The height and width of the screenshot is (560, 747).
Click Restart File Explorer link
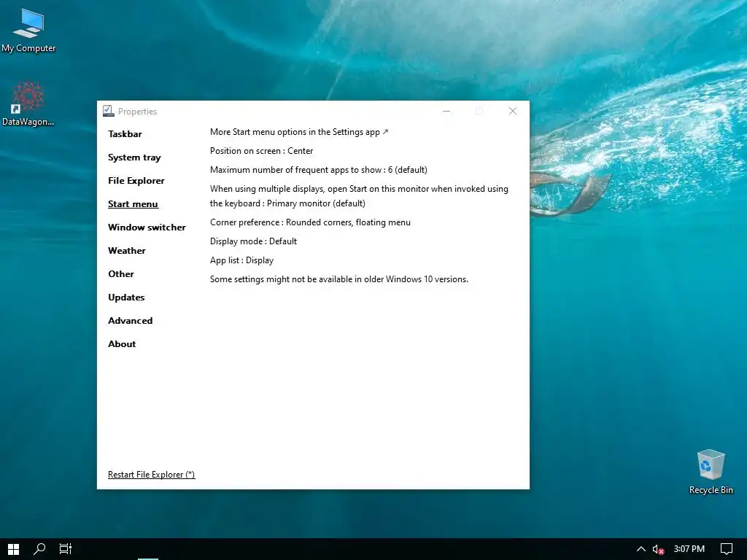[152, 474]
